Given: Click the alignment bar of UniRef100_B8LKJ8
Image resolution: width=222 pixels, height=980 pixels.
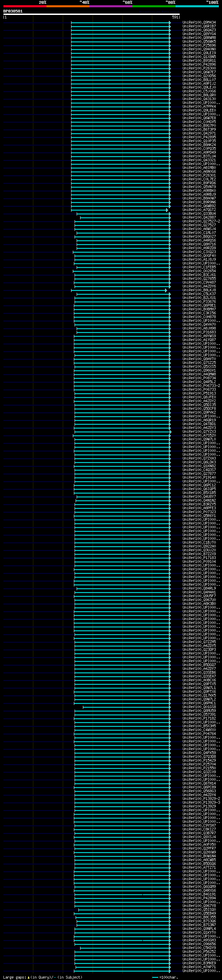Looking at the screenshot, I should (119, 290).
